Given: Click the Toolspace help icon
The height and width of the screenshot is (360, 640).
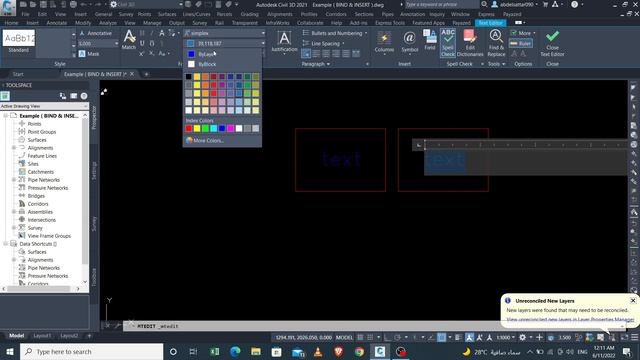Looking at the screenshot, I should pyautogui.click(x=84, y=96).
